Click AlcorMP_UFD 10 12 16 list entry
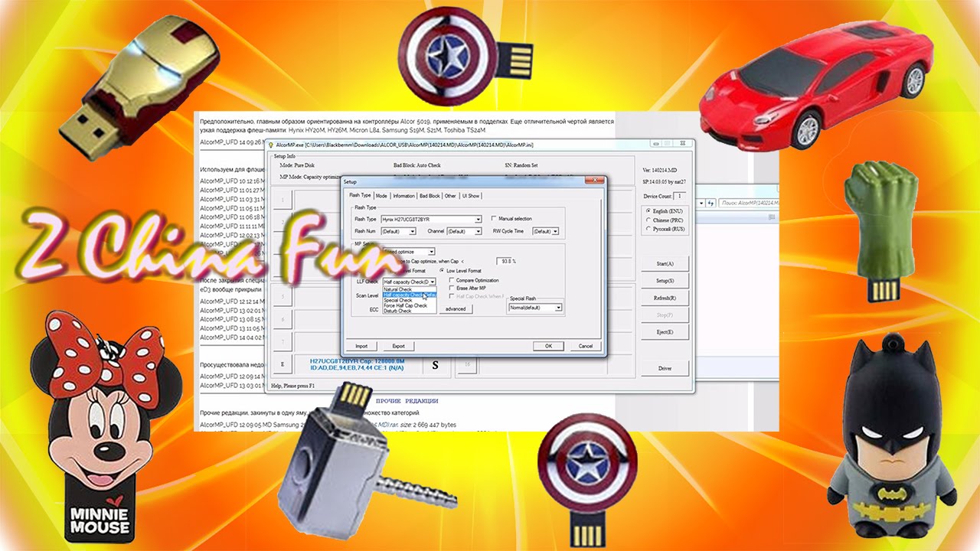The image size is (980, 551). click(231, 181)
